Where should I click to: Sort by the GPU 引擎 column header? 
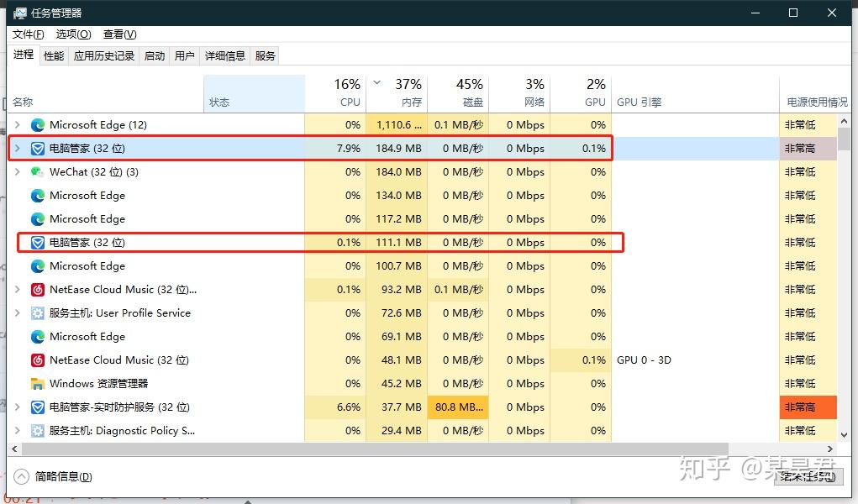(x=695, y=94)
